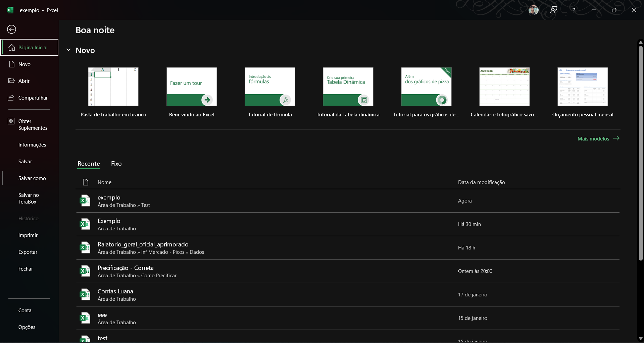Click the Contas Luana file icon
Viewport: 644px width, 343px height.
pyautogui.click(x=85, y=294)
